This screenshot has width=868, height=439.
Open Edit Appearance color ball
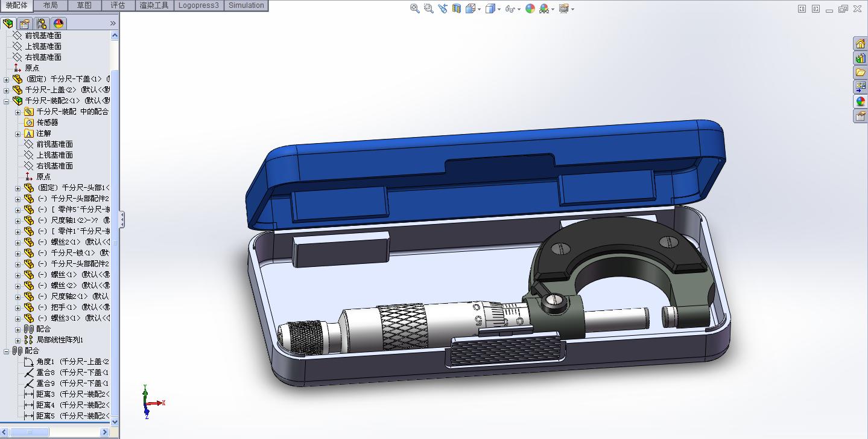point(530,8)
